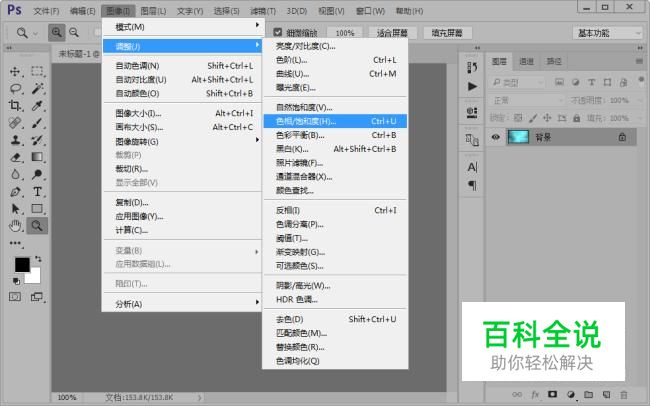The height and width of the screenshot is (406, 650).
Task: Toggle the layer filter switch
Action: (641, 80)
